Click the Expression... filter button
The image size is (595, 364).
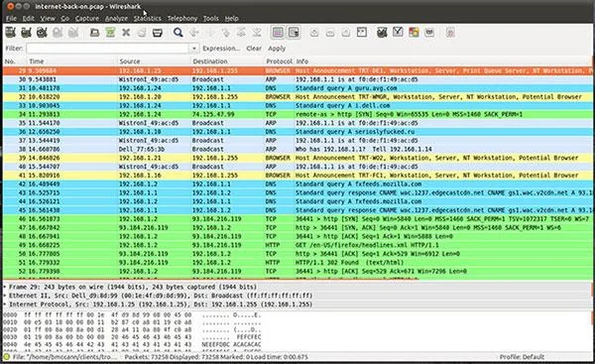click(x=221, y=49)
